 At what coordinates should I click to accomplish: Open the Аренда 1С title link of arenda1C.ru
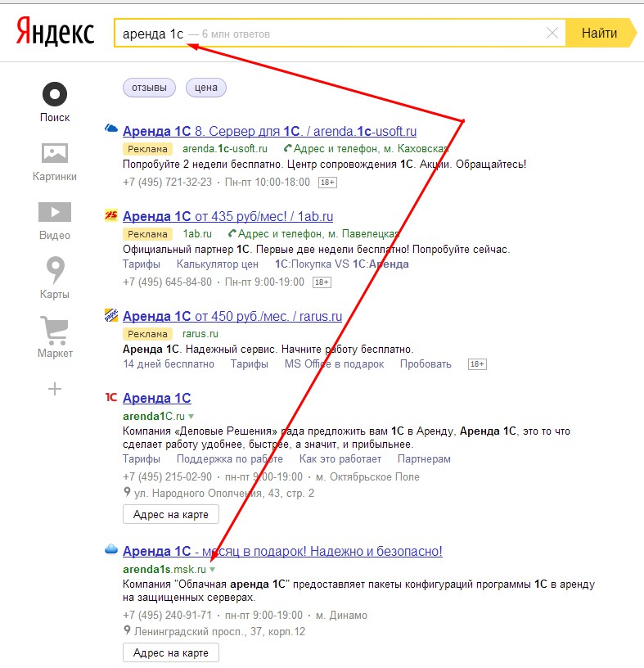pyautogui.click(x=157, y=398)
